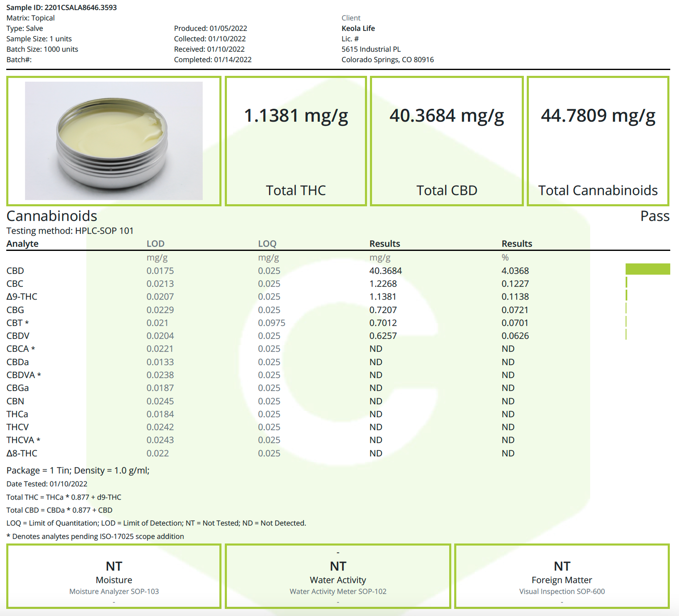This screenshot has width=679, height=616.
Task: Click the THCa LOD value 0.0184
Action: [160, 414]
